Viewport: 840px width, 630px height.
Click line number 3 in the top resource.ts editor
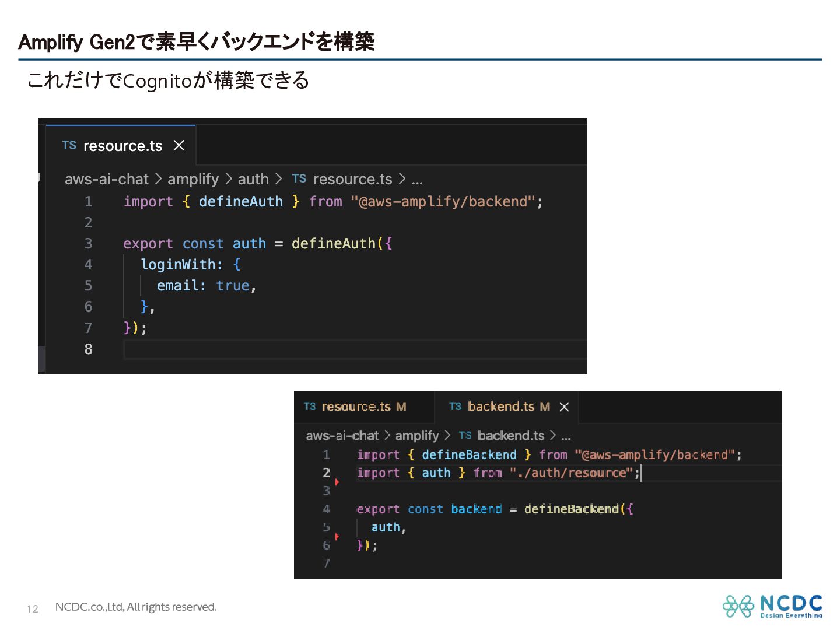point(88,244)
